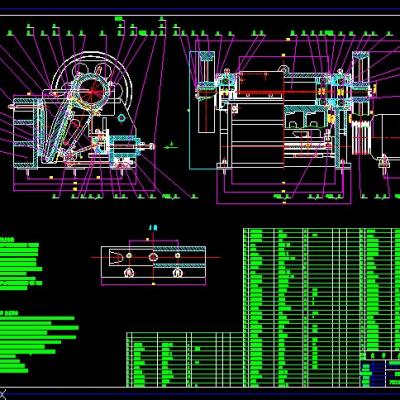Click the lifting eye ring atop the front-view housing
The width and height of the screenshot is (400, 400).
pos(284,69)
